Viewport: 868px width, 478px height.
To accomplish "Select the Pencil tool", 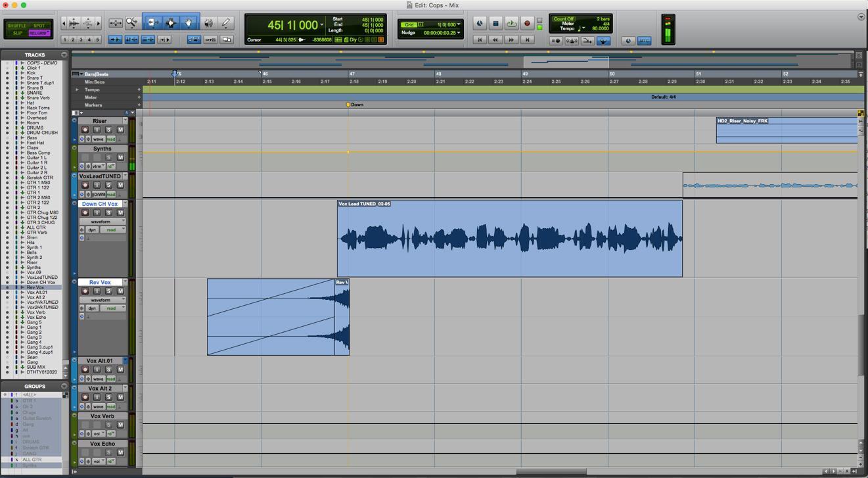I will click(x=225, y=23).
